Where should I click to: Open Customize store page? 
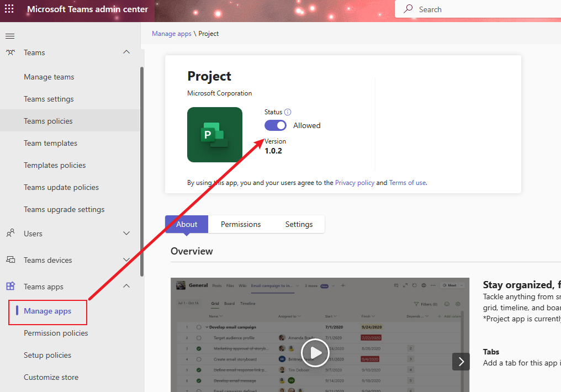[x=51, y=377]
